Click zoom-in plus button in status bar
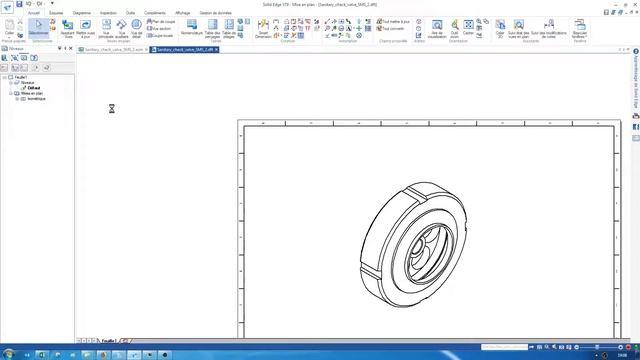Screen dimensions: 640x360 click(x=620, y=347)
